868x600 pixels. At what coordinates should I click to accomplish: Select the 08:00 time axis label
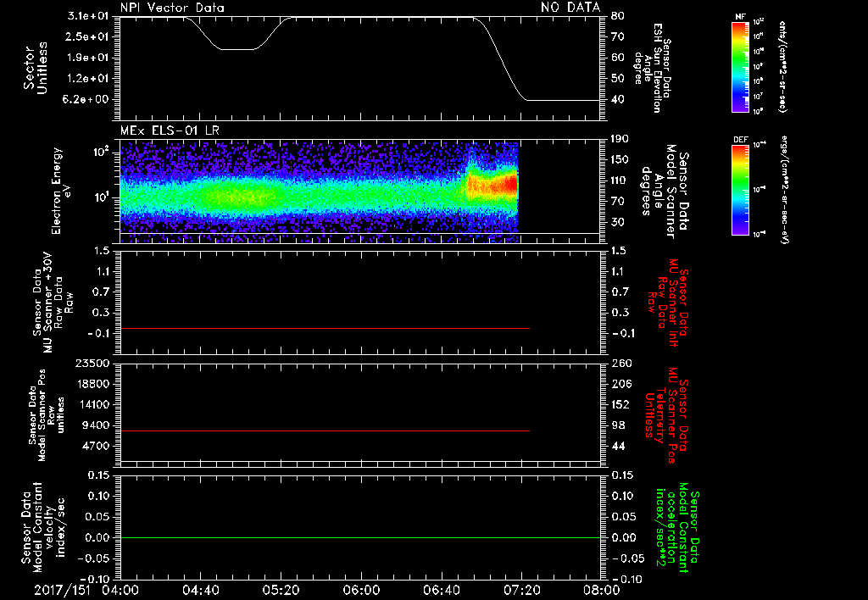tap(602, 590)
